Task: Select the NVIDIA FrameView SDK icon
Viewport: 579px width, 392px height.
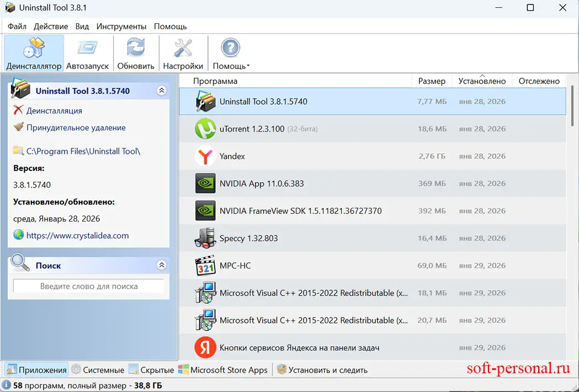Action: click(205, 211)
